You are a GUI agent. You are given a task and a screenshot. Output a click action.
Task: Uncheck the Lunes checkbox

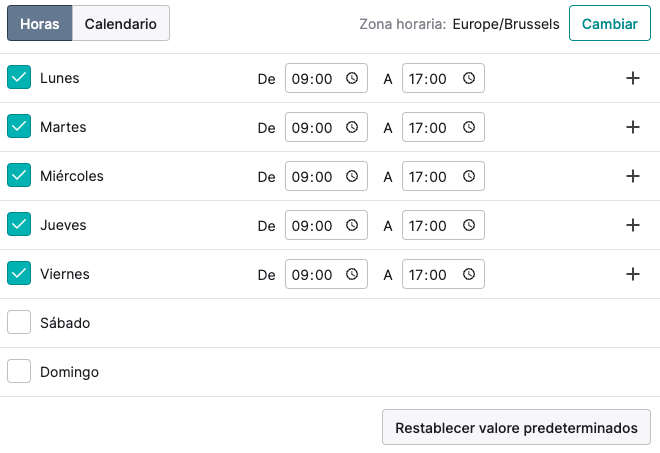point(19,77)
